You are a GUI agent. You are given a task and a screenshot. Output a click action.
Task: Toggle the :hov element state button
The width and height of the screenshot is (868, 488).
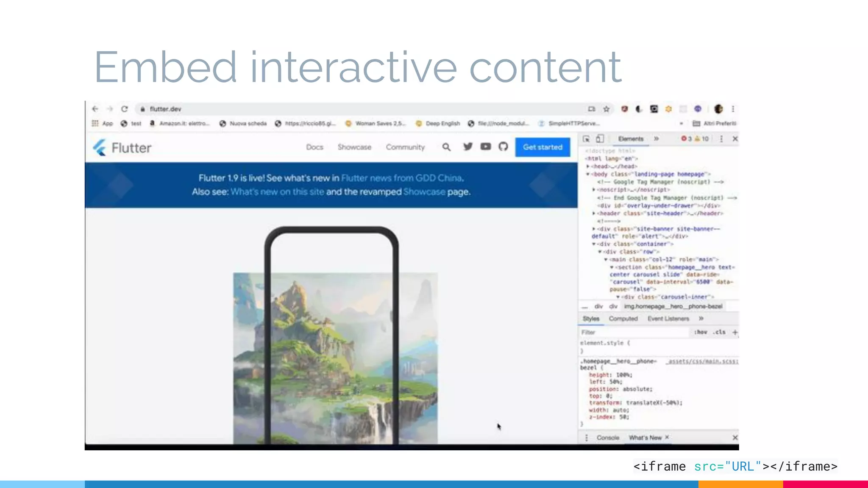(x=701, y=332)
